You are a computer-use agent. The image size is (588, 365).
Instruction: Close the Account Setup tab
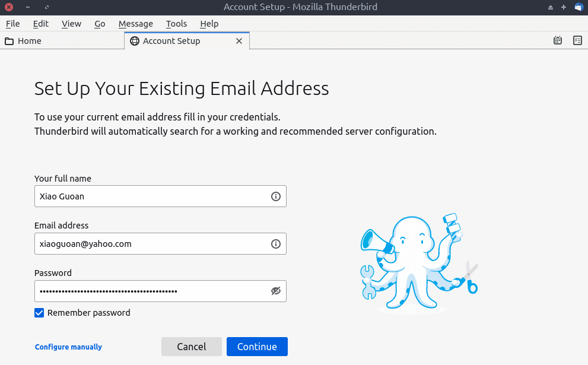[239, 41]
